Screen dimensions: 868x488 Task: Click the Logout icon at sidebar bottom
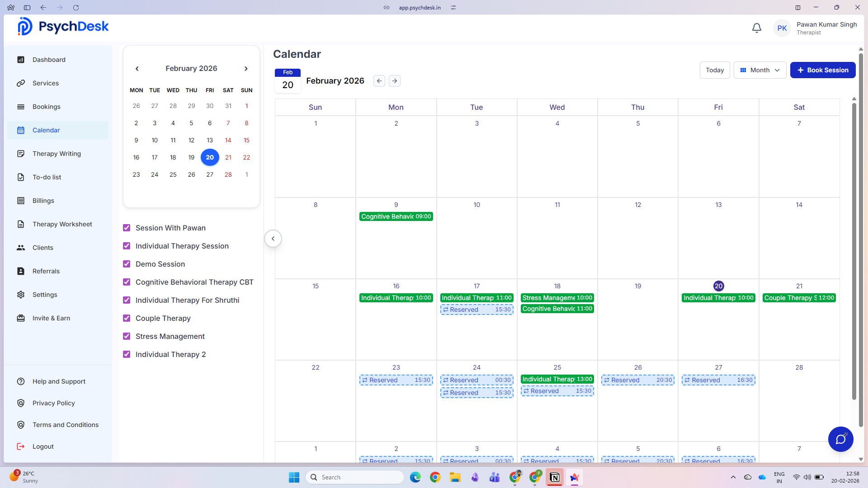(21, 446)
